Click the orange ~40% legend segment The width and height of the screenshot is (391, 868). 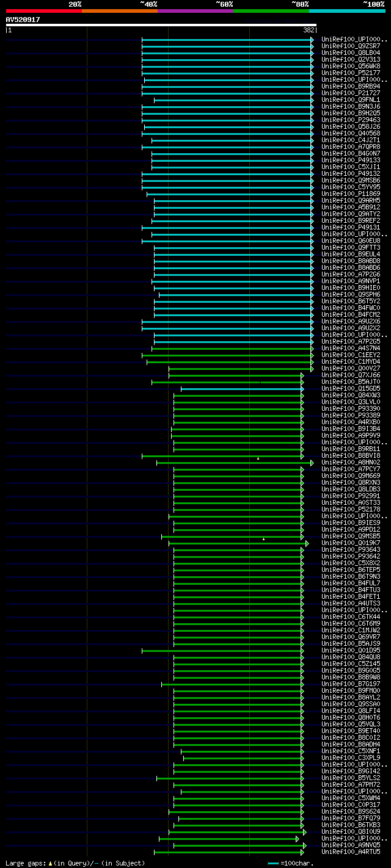120,11
